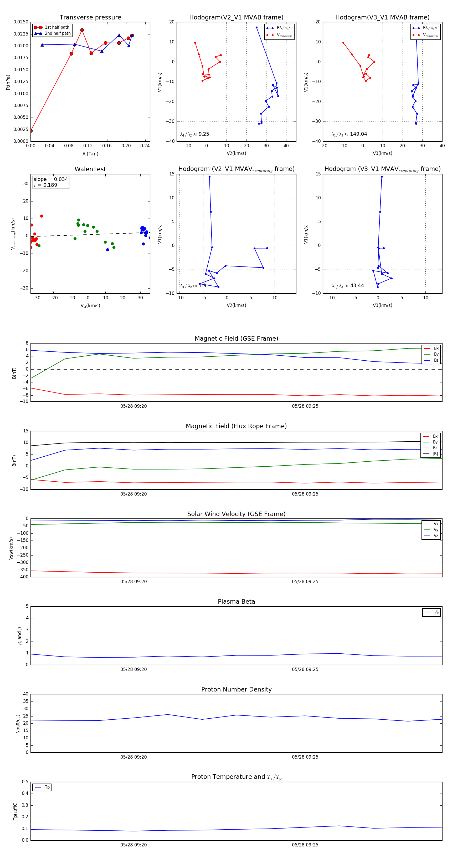473x868 pixels.
Task: Select the By' entry in Flux Rope legend
Action: click(431, 442)
